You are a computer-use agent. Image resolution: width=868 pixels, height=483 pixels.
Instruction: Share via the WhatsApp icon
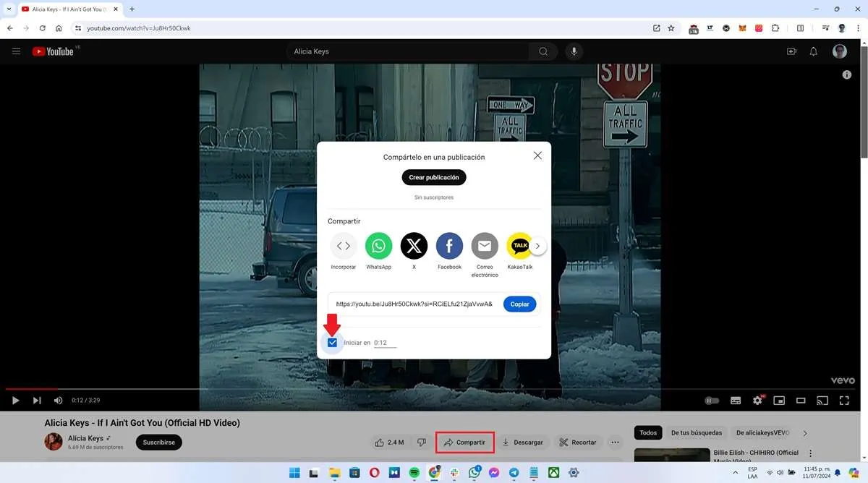pyautogui.click(x=378, y=246)
